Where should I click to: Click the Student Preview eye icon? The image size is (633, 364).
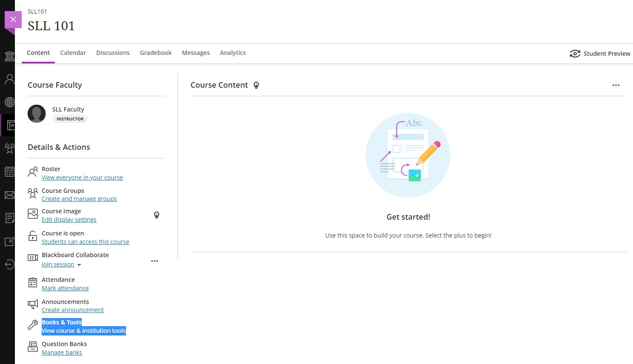pyautogui.click(x=575, y=54)
